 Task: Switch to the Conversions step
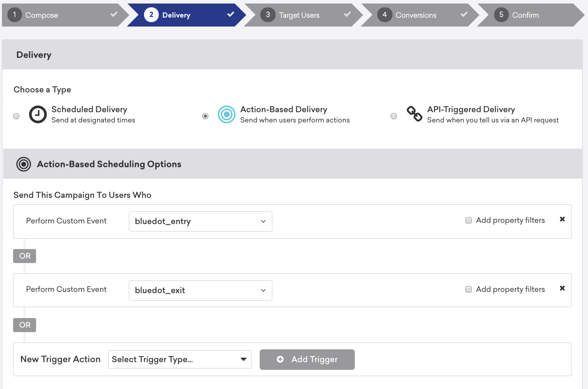(416, 15)
